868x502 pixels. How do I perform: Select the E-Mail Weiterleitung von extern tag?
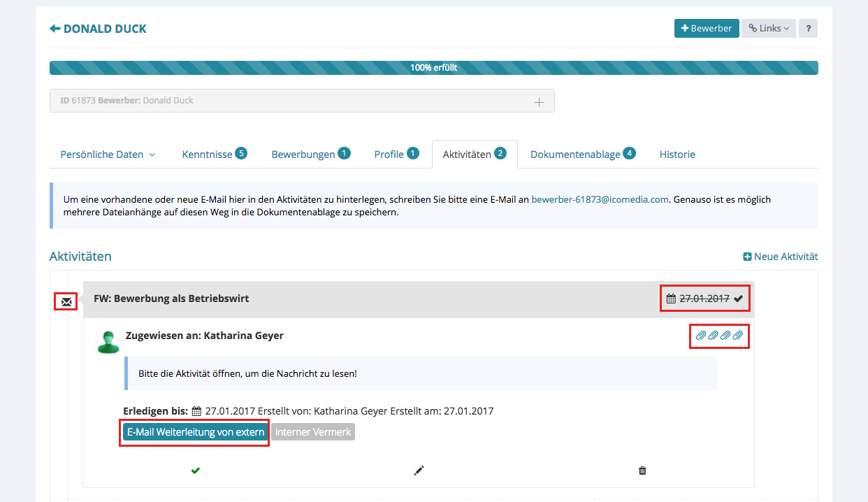click(x=196, y=432)
